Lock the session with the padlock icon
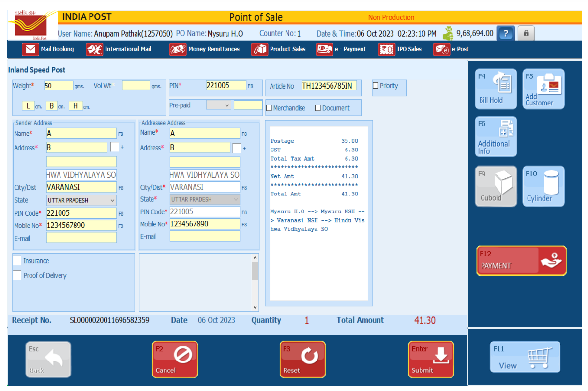This screenshot has height=391, width=588. 526,33
